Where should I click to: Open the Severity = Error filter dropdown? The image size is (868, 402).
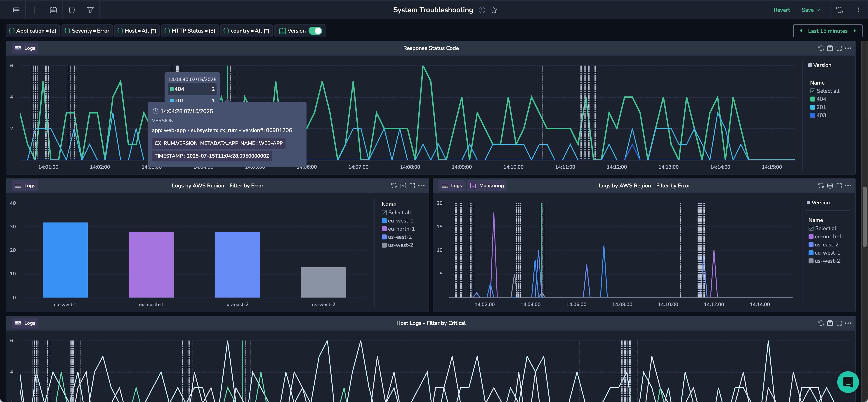[x=87, y=31]
